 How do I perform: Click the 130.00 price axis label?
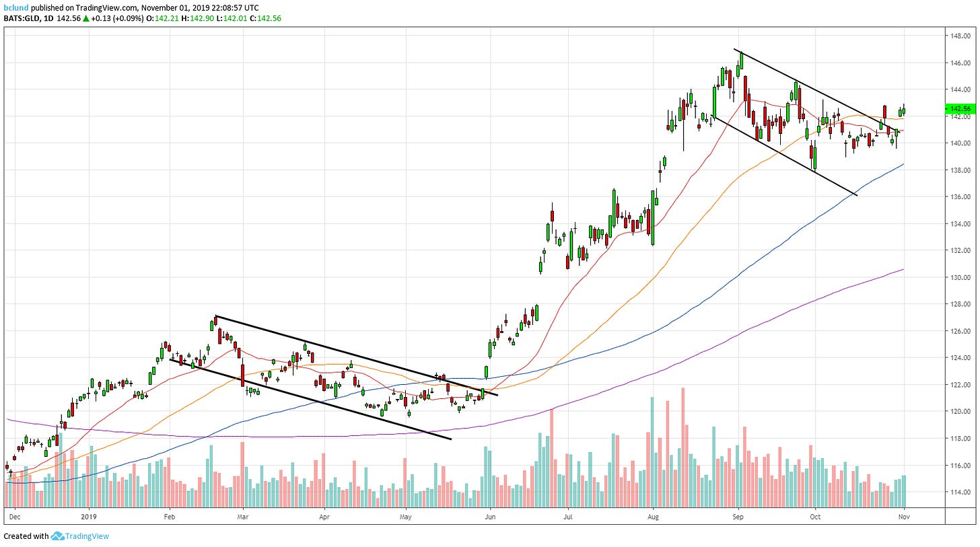pos(960,277)
